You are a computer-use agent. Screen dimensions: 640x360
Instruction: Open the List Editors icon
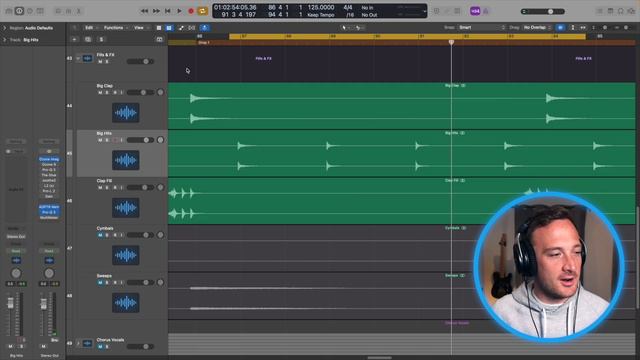coord(600,11)
